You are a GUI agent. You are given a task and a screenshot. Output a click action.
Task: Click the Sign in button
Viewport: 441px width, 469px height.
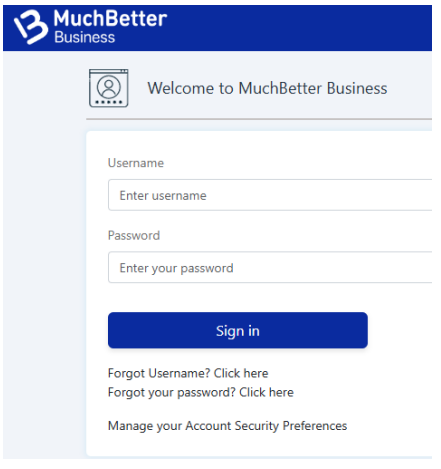(238, 330)
